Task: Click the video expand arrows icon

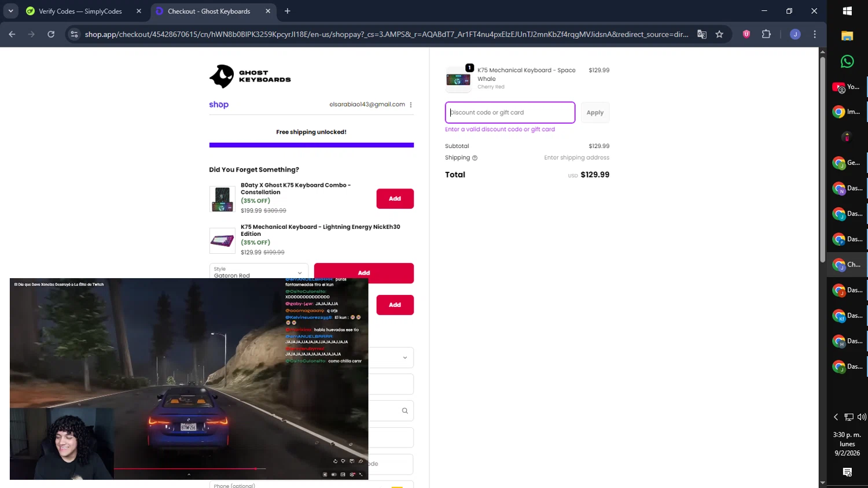Action: [x=361, y=475]
